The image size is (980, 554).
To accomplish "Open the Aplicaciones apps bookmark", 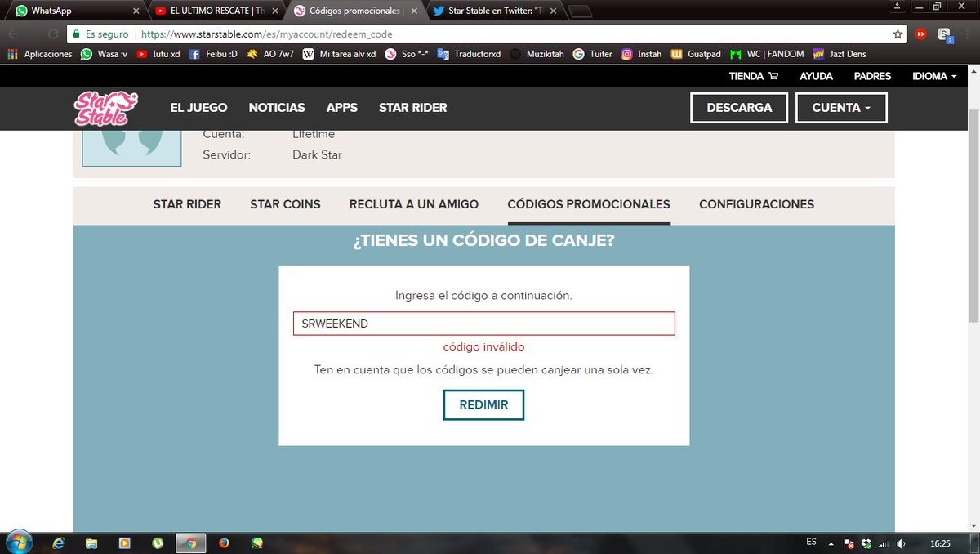I will 40,54.
